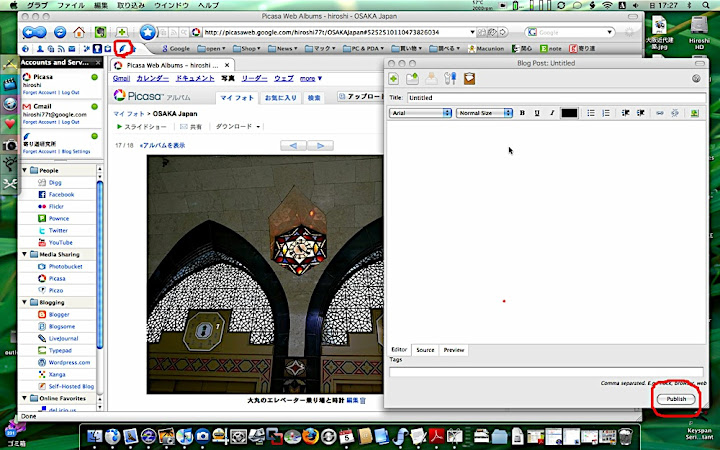This screenshot has height=450, width=720.
Task: Click the insert image icon in editor
Action: tap(694, 113)
